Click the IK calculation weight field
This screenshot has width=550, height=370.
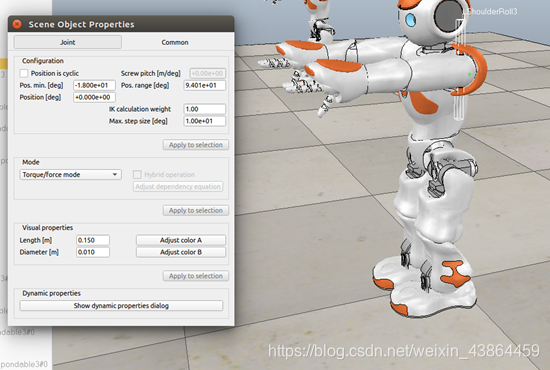click(x=205, y=109)
